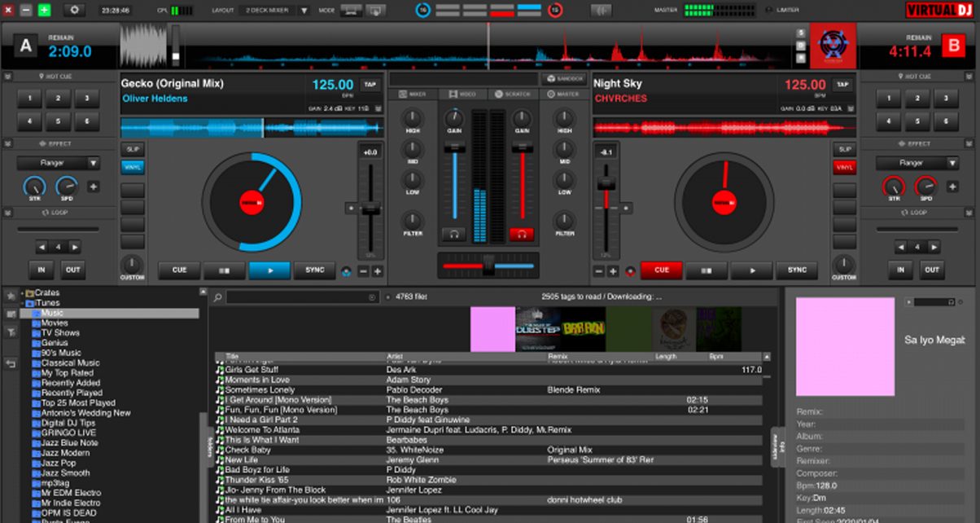Trigger hot cue 3 on deck B
Image resolution: width=980 pixels, height=523 pixels.
point(947,99)
